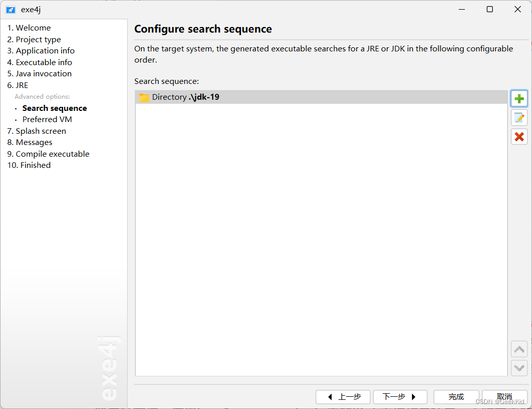Go to step 1. Welcome

pos(29,28)
